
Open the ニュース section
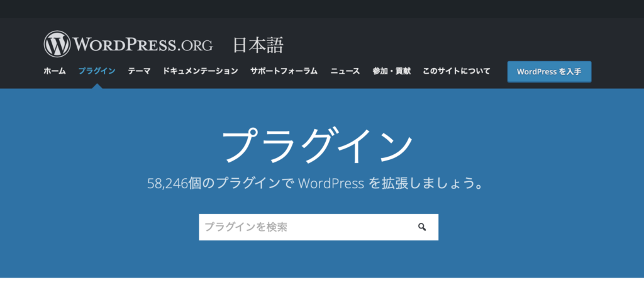pyautogui.click(x=345, y=71)
